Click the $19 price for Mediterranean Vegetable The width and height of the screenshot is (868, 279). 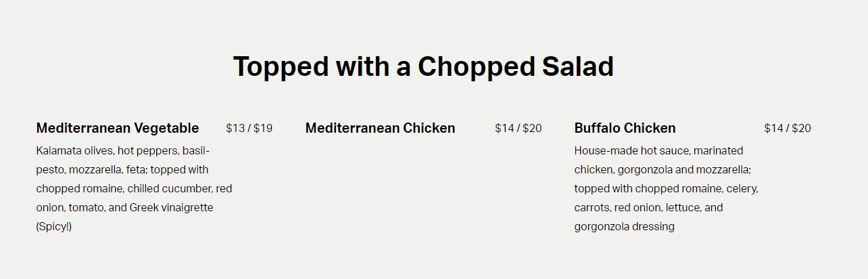(x=263, y=128)
